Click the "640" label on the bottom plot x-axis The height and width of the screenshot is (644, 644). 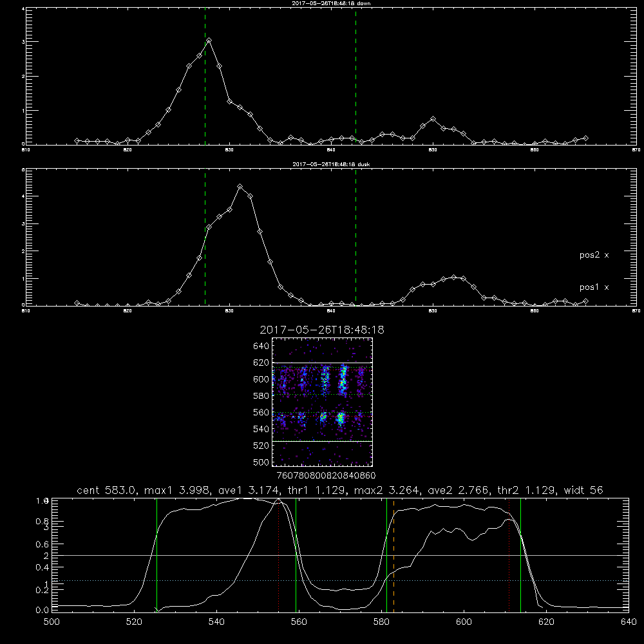point(629,622)
